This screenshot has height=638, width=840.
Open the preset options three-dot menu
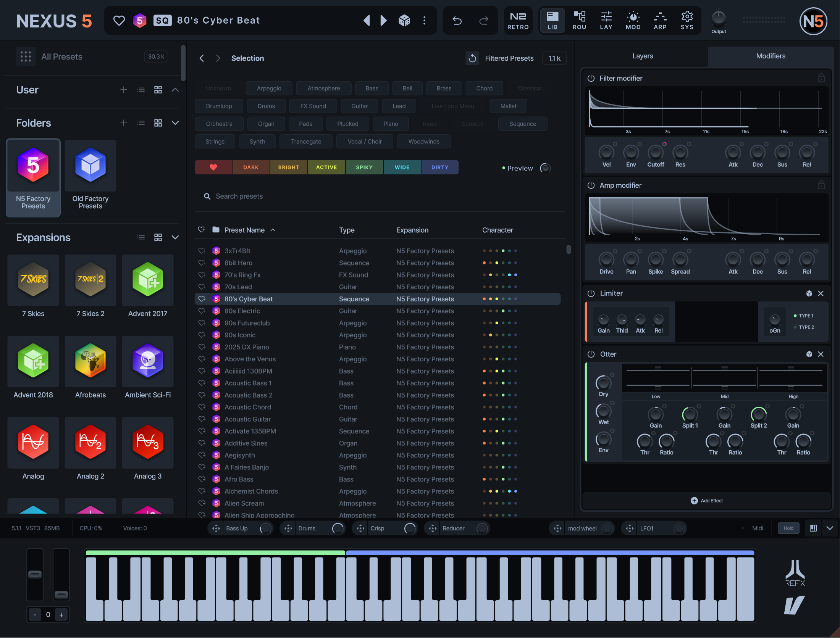pos(424,20)
